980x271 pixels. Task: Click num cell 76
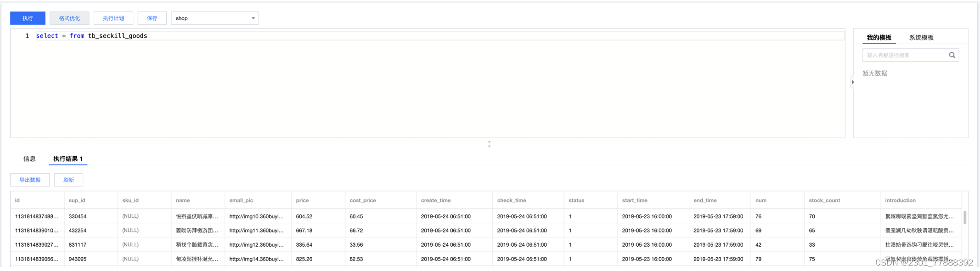click(777, 216)
